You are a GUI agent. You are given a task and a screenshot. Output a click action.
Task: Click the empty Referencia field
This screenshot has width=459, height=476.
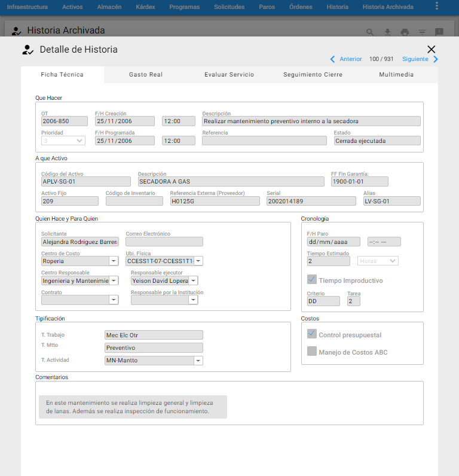(264, 141)
